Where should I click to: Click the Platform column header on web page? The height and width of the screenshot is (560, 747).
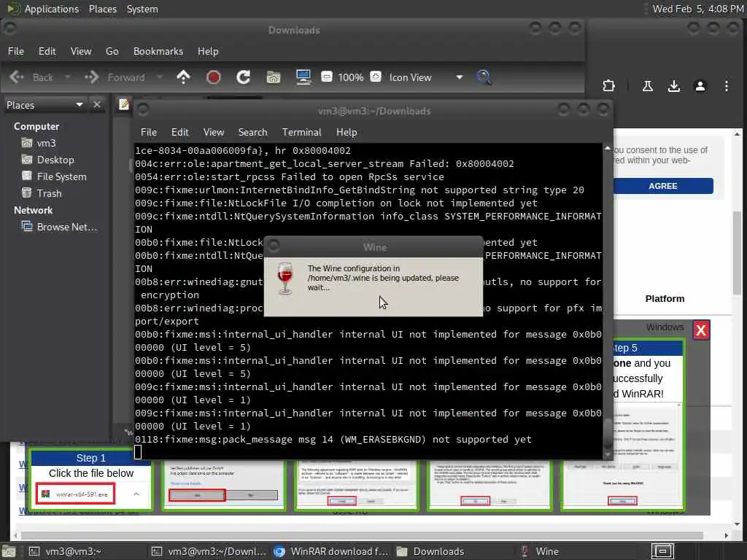pyautogui.click(x=665, y=298)
